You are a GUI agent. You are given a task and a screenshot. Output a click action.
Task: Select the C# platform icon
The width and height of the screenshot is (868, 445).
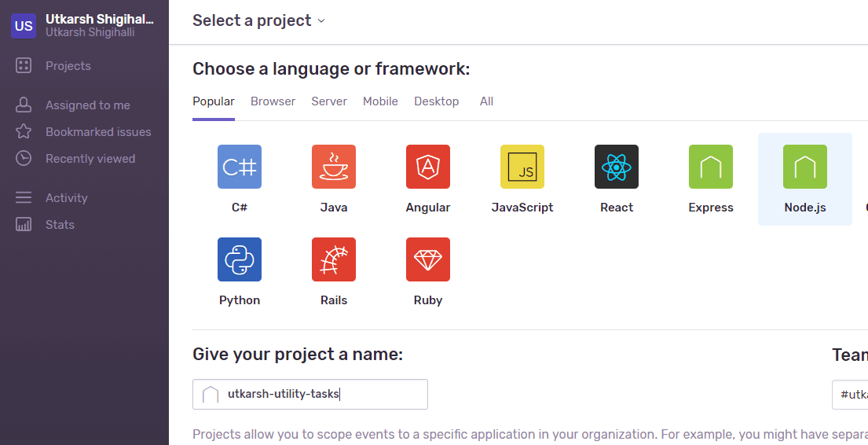tap(239, 167)
